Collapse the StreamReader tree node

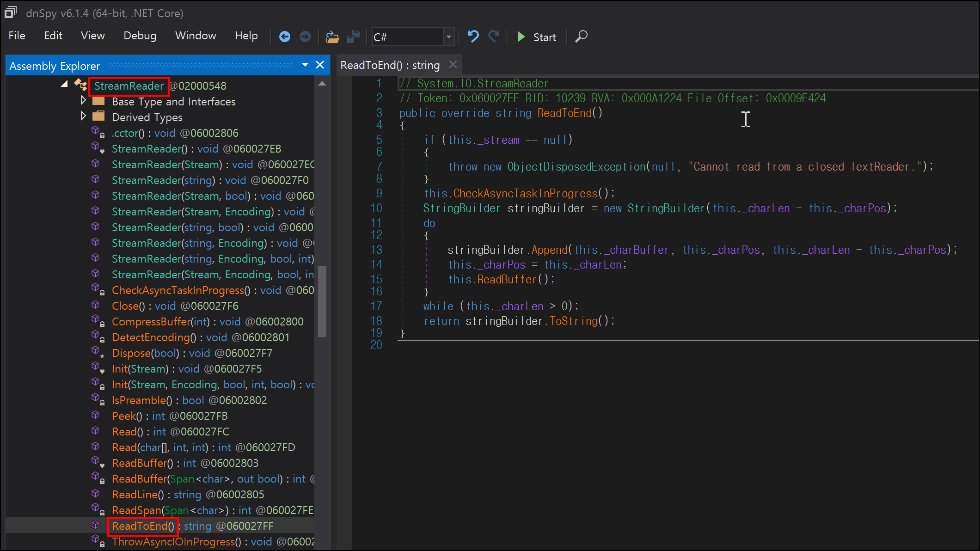point(64,84)
